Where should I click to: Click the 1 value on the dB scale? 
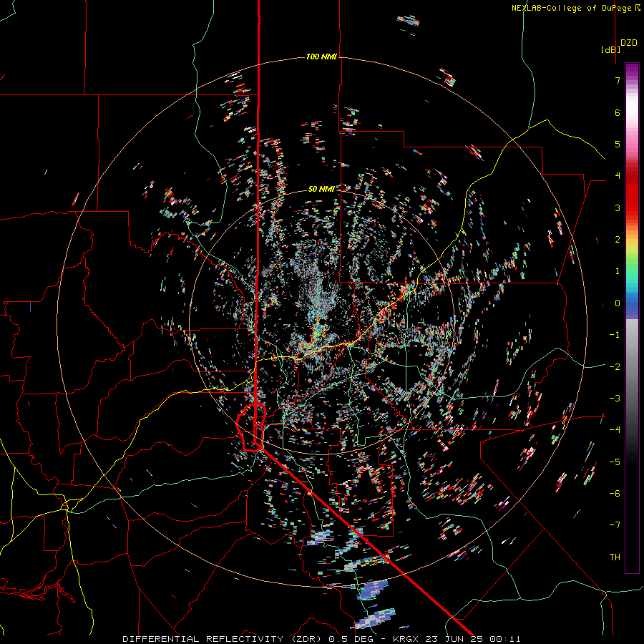(618, 271)
